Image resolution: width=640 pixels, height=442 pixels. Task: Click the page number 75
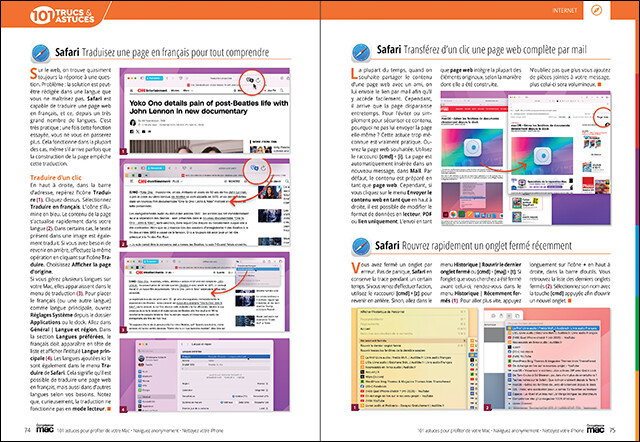(612, 430)
